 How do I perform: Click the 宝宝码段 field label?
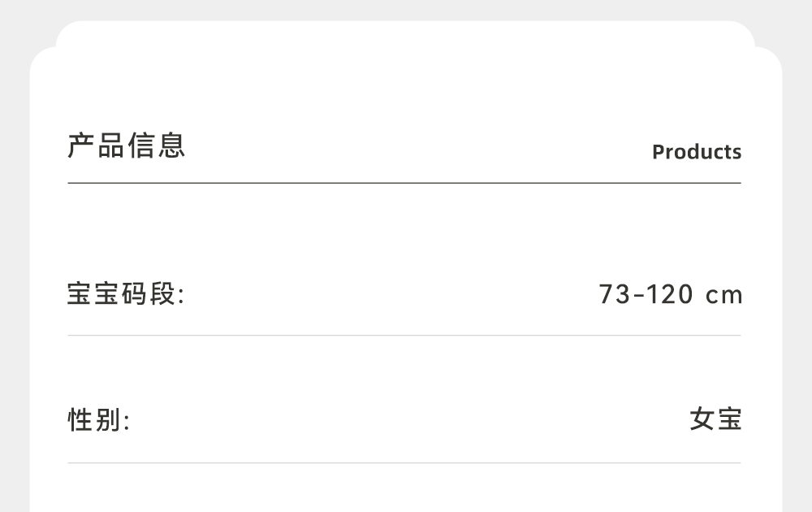(126, 293)
